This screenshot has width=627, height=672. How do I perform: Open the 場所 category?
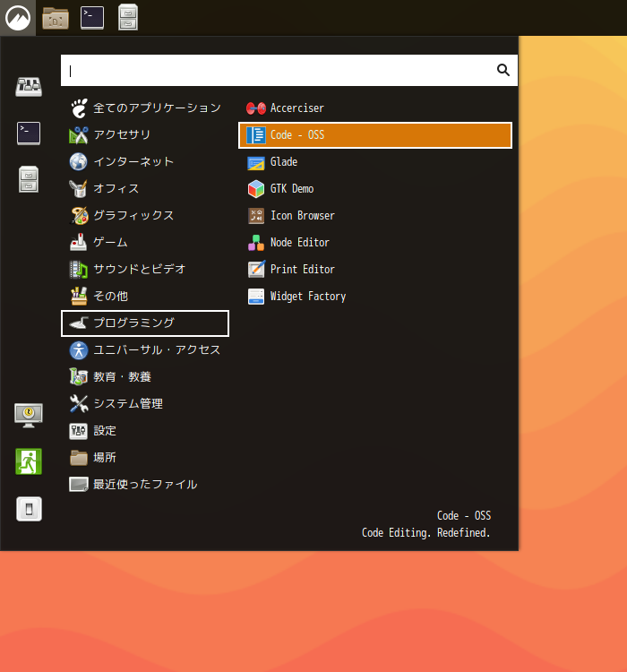pyautogui.click(x=145, y=458)
